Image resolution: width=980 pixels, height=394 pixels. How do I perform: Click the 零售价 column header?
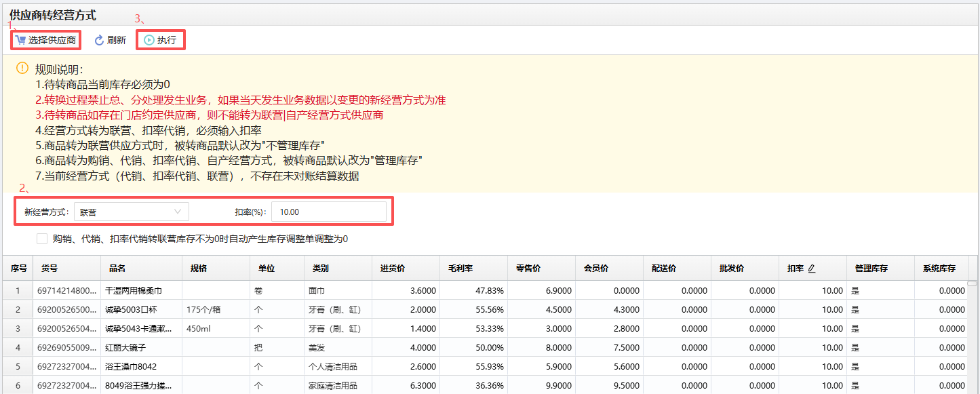[x=528, y=269]
